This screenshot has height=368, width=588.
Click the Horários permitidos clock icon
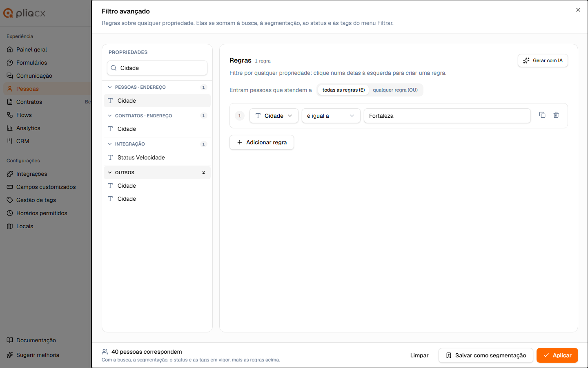coord(10,213)
